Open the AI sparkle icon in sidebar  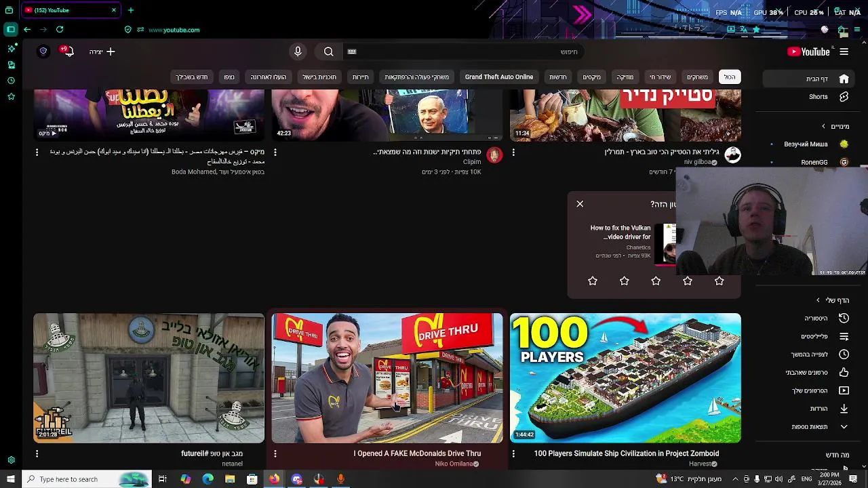11,49
